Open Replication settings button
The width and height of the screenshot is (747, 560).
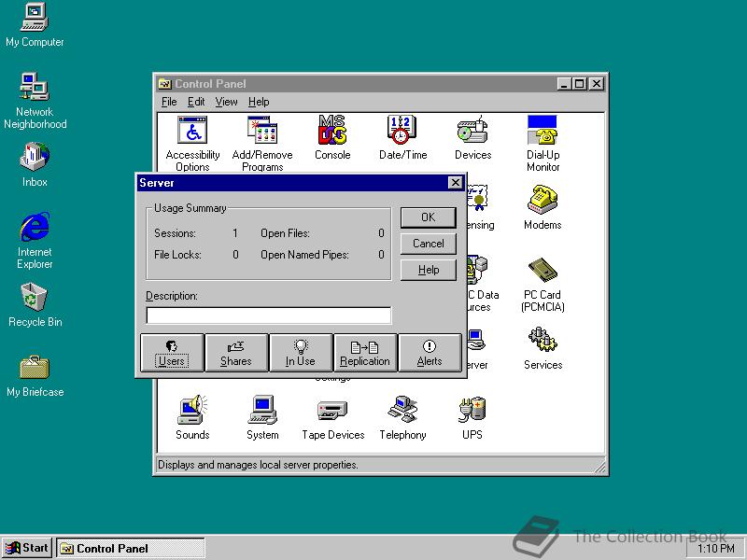click(365, 353)
